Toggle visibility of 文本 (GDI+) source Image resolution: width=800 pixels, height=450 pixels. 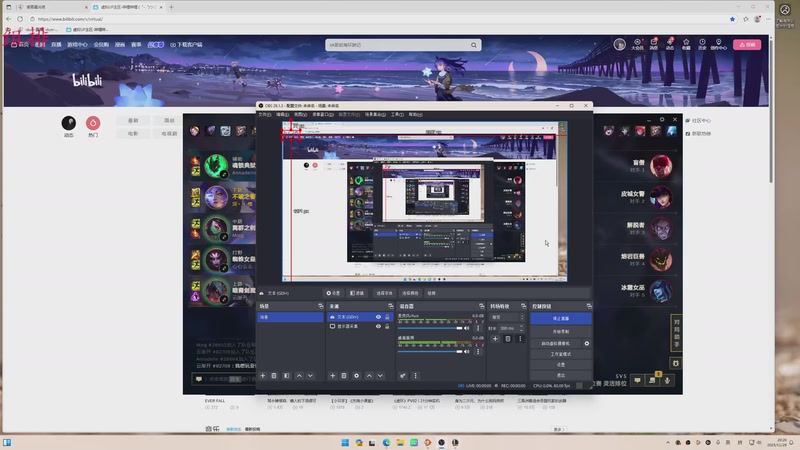(x=378, y=317)
